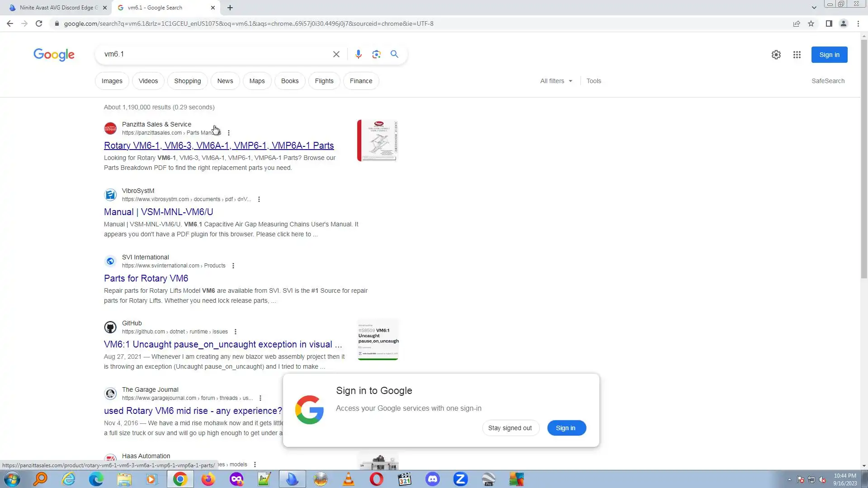Open more options for GitHub result
Image resolution: width=868 pixels, height=488 pixels.
pos(235,332)
